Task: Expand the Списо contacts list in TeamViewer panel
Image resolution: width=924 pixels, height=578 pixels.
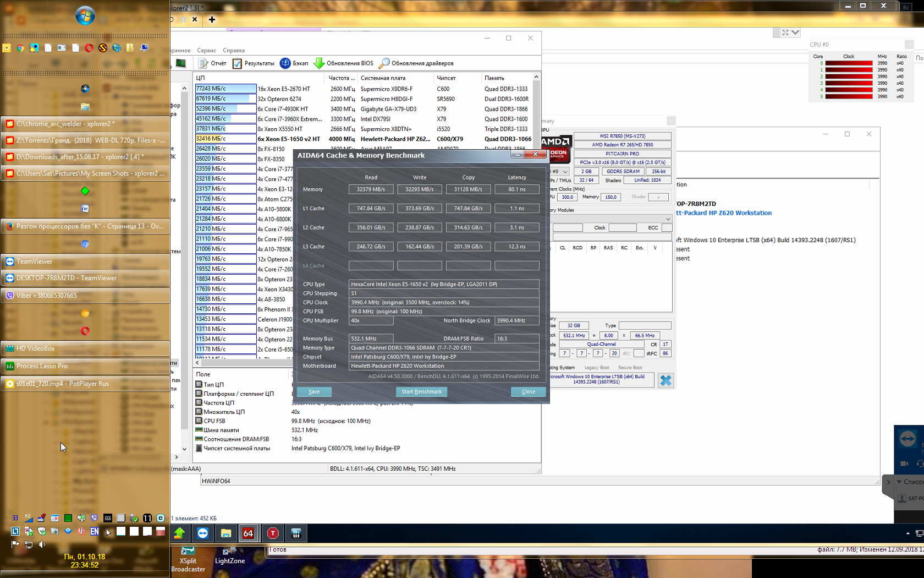Action: pos(899,482)
